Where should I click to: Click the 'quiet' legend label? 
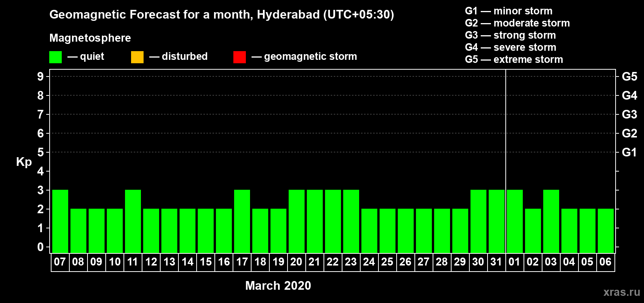(x=92, y=56)
